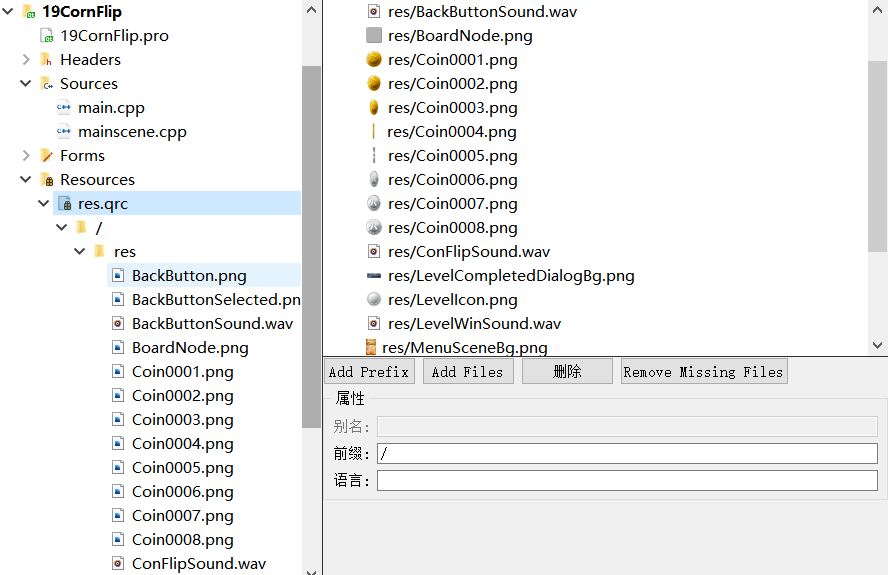Viewport: 888px width, 575px height.
Task: Select res/Coin0005.png in resource list
Action: [x=452, y=155]
